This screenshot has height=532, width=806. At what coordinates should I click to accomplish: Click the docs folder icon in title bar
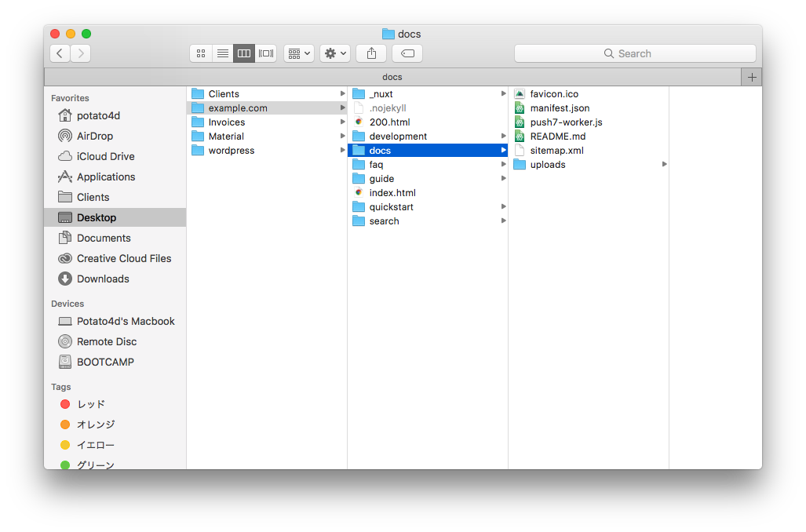[x=388, y=34]
